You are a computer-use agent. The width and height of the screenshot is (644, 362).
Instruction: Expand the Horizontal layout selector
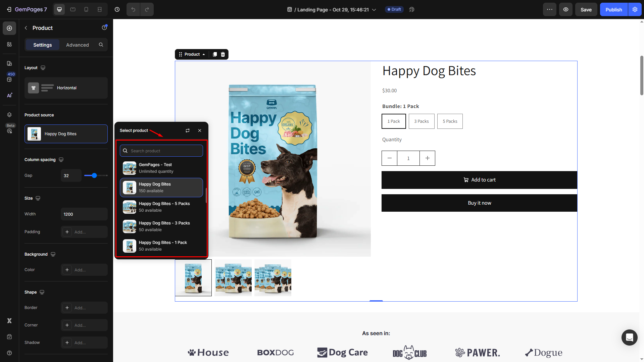click(x=66, y=88)
